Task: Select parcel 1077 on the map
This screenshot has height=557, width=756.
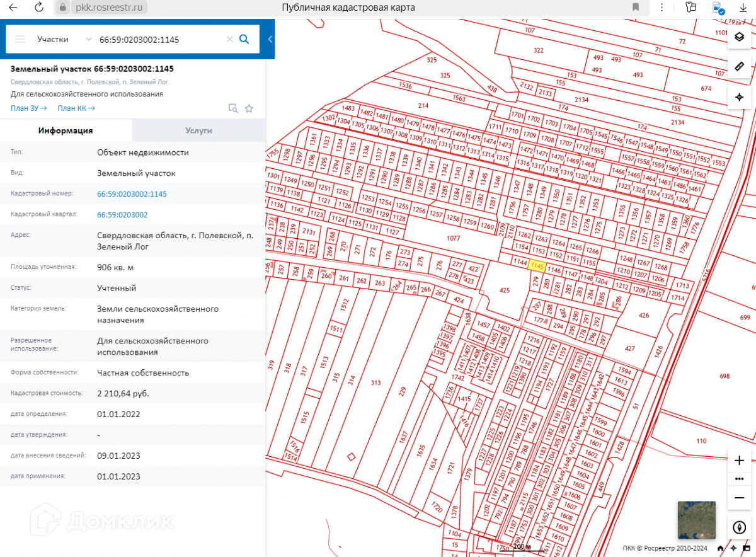Action: click(x=453, y=238)
